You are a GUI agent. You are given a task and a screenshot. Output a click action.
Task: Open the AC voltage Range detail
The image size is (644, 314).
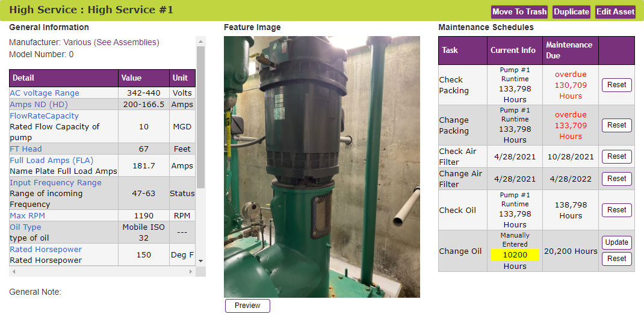[45, 93]
